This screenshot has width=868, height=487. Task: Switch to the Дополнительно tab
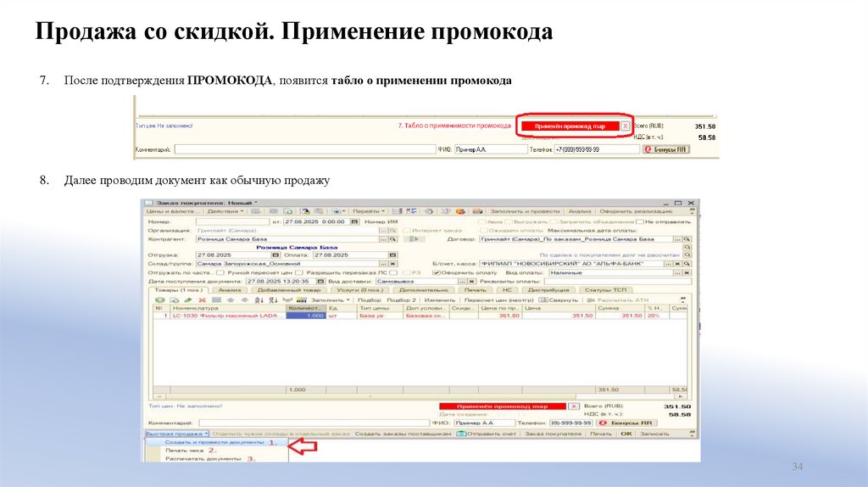click(424, 290)
